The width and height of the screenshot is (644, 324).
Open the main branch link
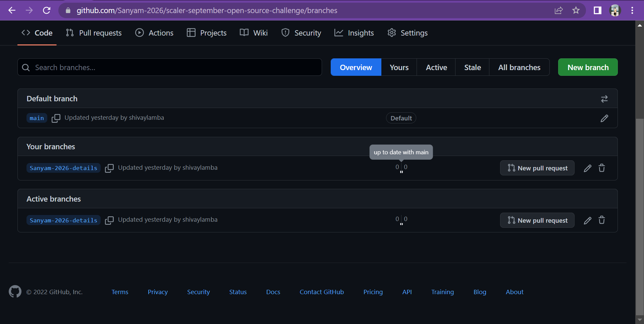[x=37, y=118]
